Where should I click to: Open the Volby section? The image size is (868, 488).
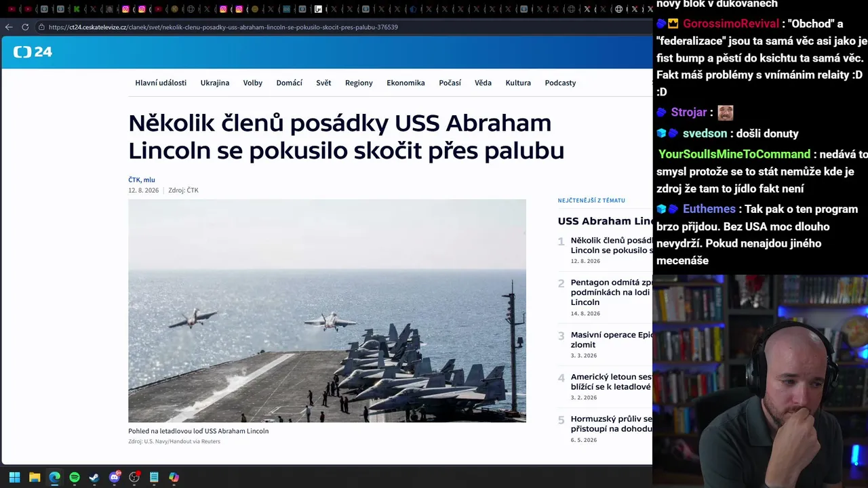coord(253,83)
